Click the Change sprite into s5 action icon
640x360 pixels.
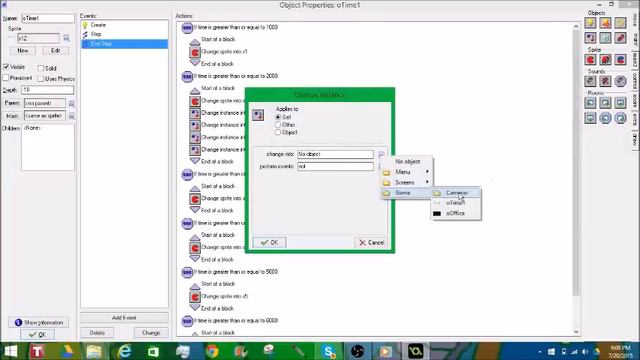point(195,297)
